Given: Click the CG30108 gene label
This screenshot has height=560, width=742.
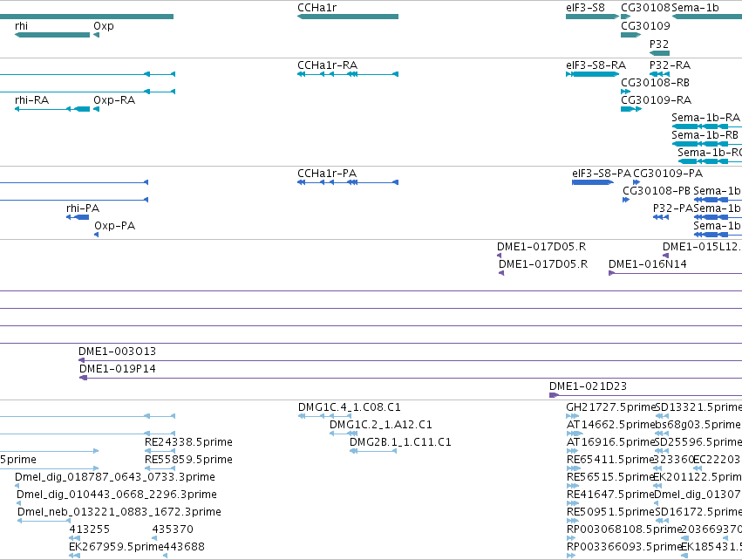Looking at the screenshot, I should [645, 8].
